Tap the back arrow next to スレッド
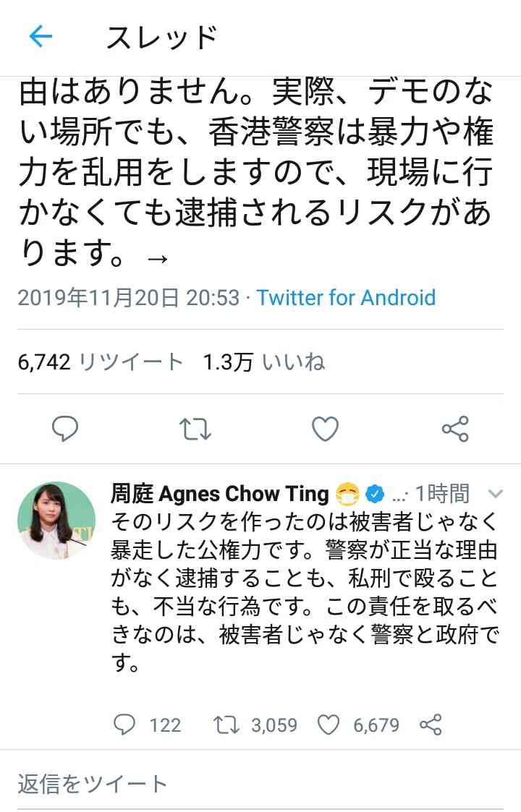Image resolution: width=521 pixels, height=812 pixels. [x=41, y=37]
